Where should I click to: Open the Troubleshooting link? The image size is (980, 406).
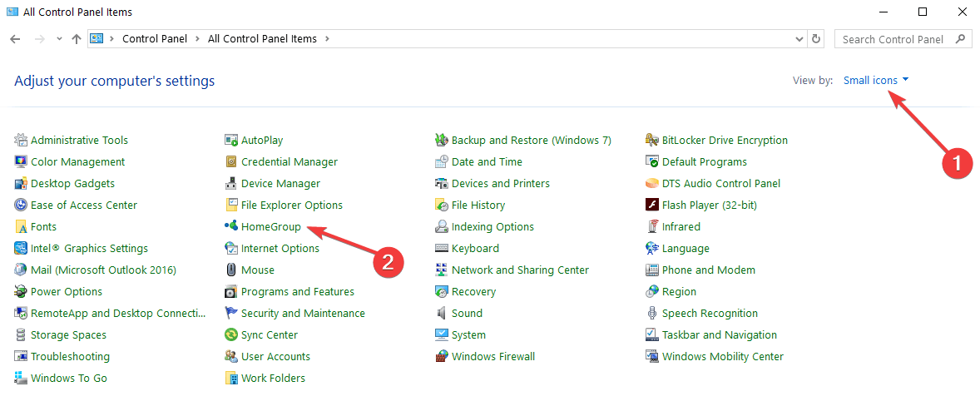coord(70,357)
